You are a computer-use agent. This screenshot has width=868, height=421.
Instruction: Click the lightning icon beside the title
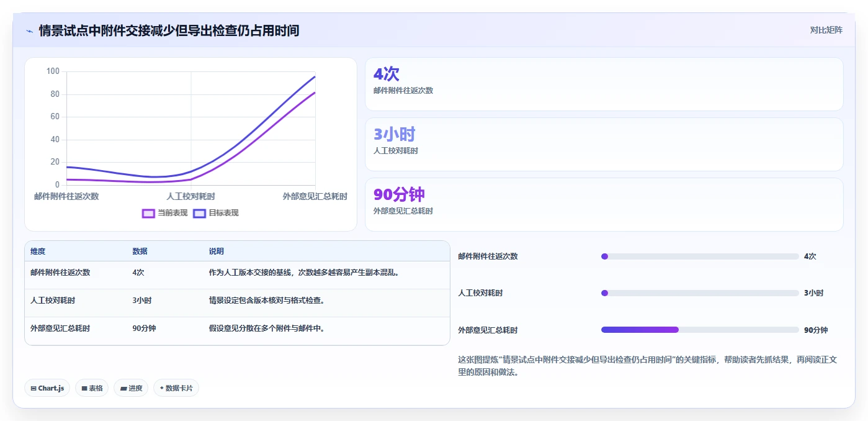[29, 30]
